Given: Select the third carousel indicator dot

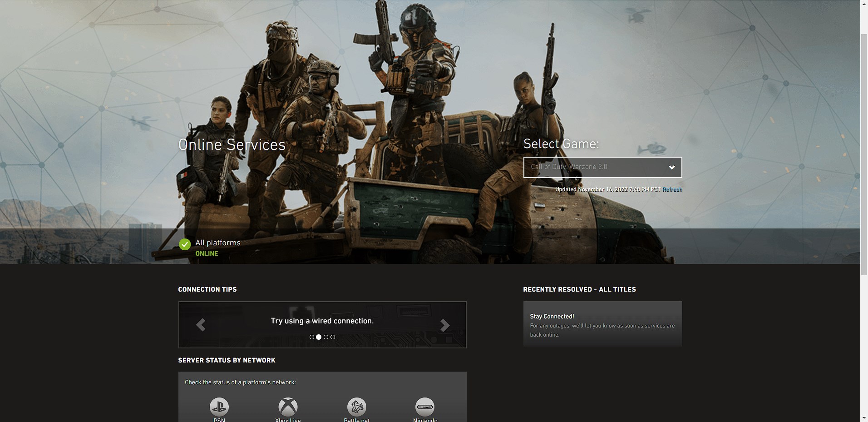Looking at the screenshot, I should pos(326,337).
